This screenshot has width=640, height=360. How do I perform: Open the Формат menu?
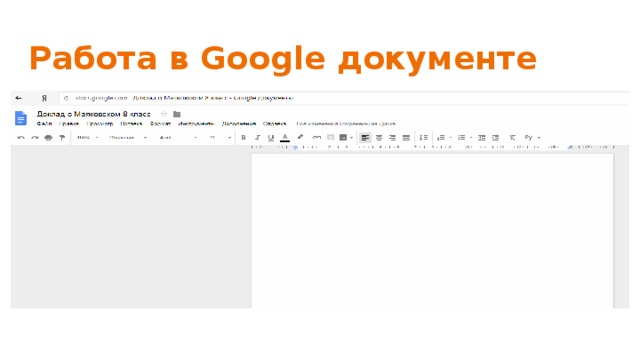click(160, 123)
